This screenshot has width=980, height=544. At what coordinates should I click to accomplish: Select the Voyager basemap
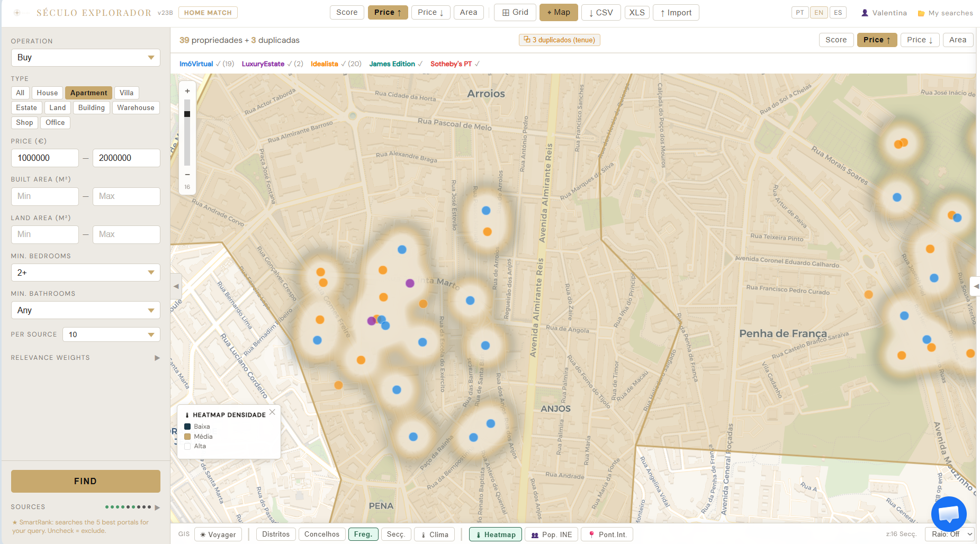218,534
